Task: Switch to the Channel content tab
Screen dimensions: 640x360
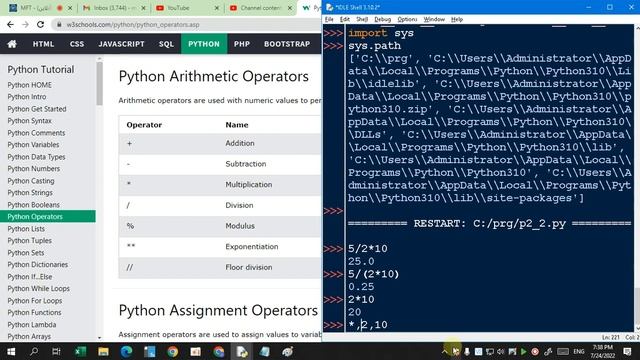Action: (260, 8)
